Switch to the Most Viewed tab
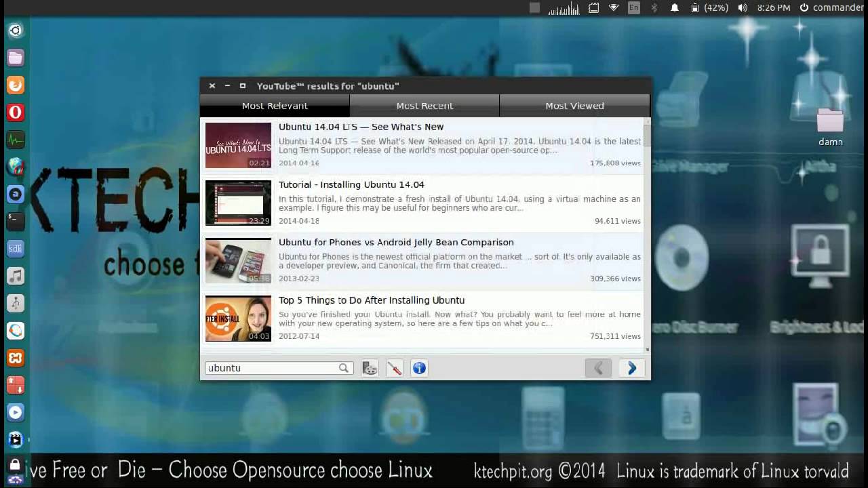 pos(574,106)
